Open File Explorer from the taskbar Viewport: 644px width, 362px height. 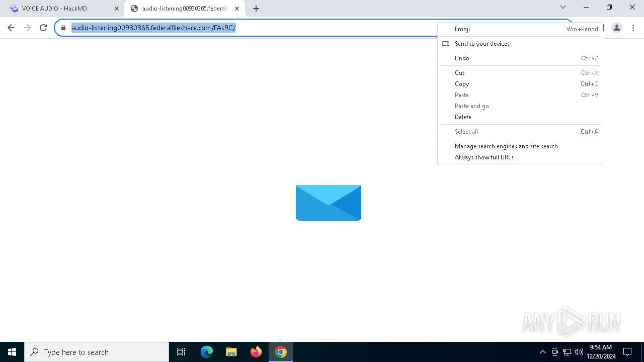[x=231, y=352]
